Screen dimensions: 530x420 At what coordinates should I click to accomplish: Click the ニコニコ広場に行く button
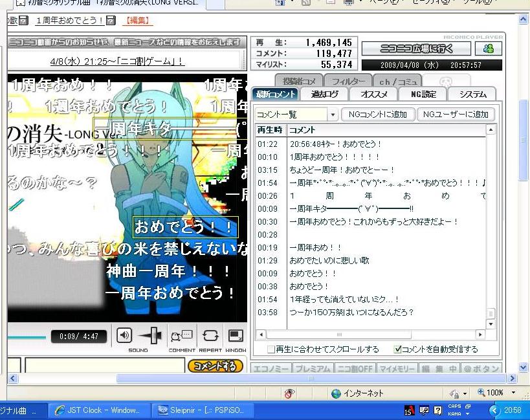click(416, 49)
